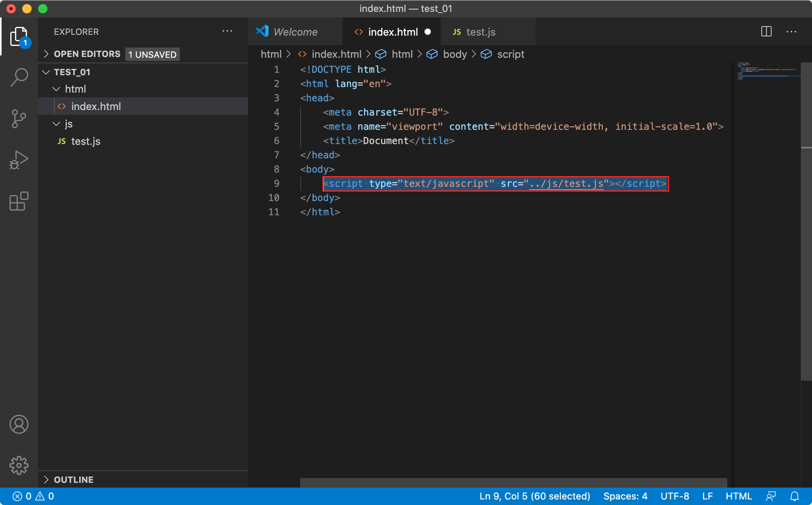Click the Split Editor Right icon
812x505 pixels.
click(766, 32)
